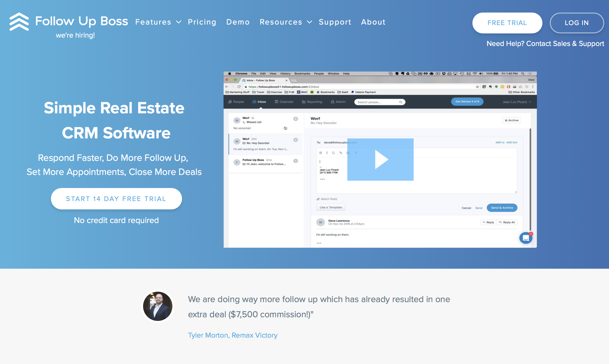The width and height of the screenshot is (609, 364).
Task: Click the Dropbox icon in demo menu bar
Action: pos(444,74)
